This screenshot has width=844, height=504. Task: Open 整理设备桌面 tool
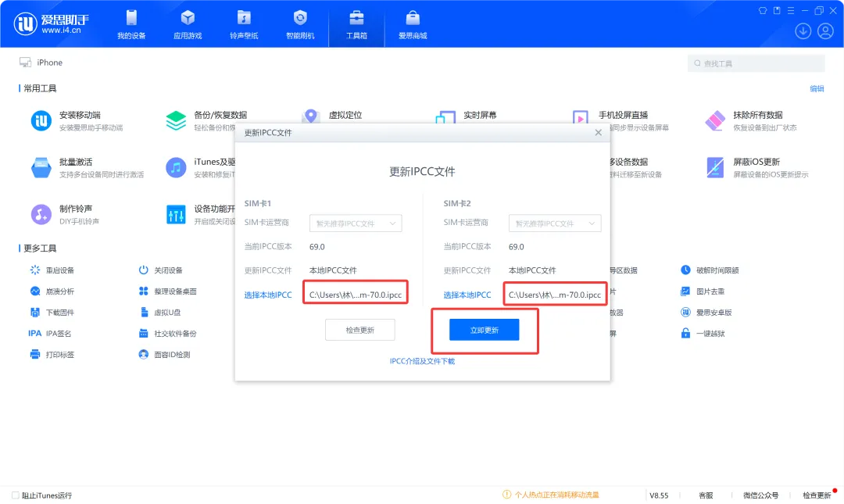167,291
